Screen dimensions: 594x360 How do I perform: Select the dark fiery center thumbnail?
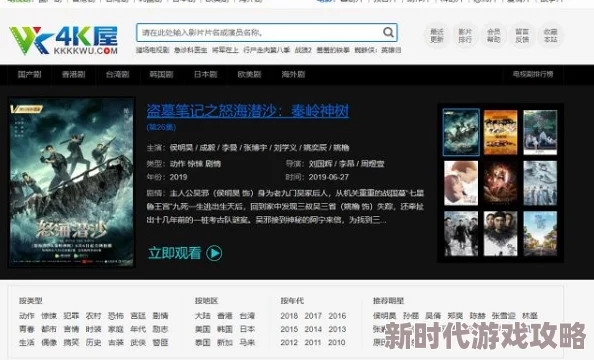[500, 183]
